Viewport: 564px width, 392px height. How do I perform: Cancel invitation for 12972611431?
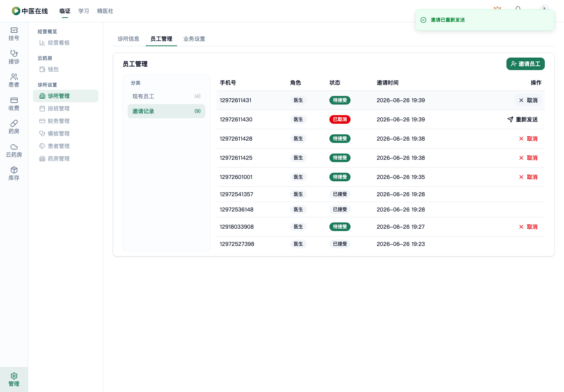(528, 100)
